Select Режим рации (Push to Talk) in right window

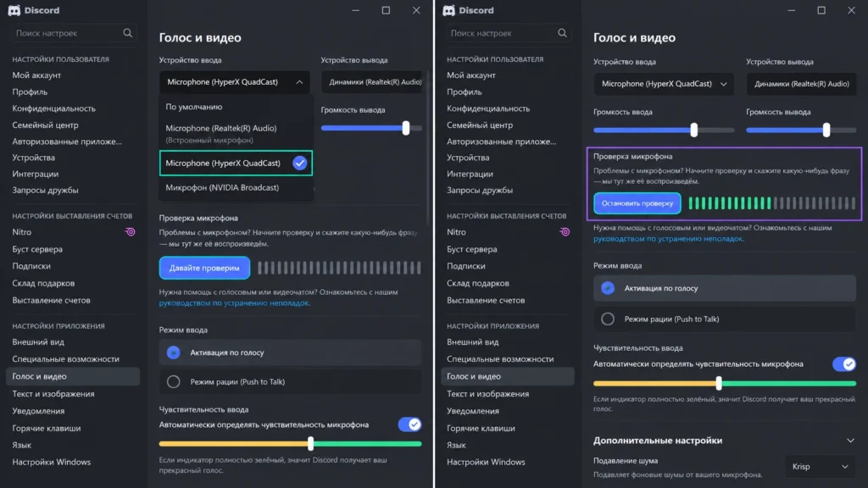(x=608, y=319)
